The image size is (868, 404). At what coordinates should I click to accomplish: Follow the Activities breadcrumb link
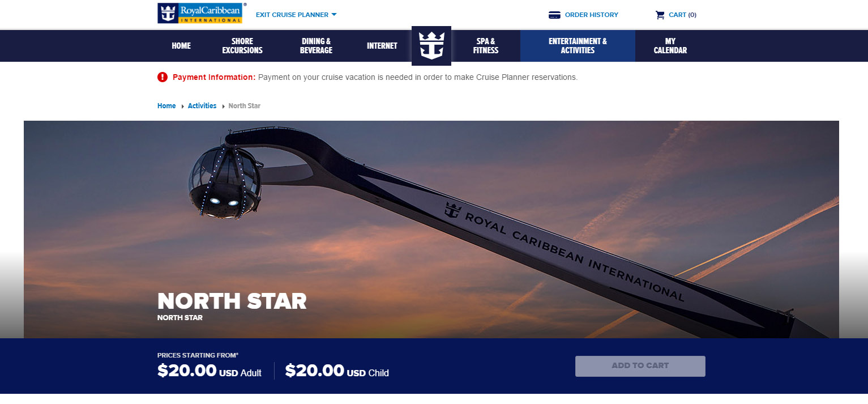[x=202, y=106]
